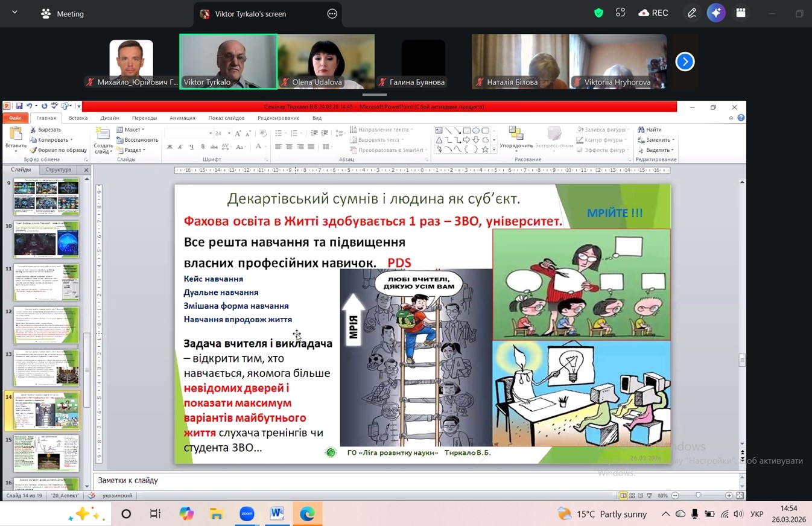Click the annotate pencil icon in Zoom
The width and height of the screenshot is (812, 526).
point(692,13)
